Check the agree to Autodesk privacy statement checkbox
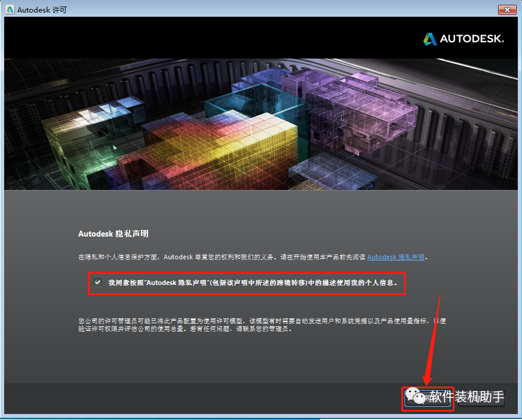522x420 pixels. click(x=97, y=283)
